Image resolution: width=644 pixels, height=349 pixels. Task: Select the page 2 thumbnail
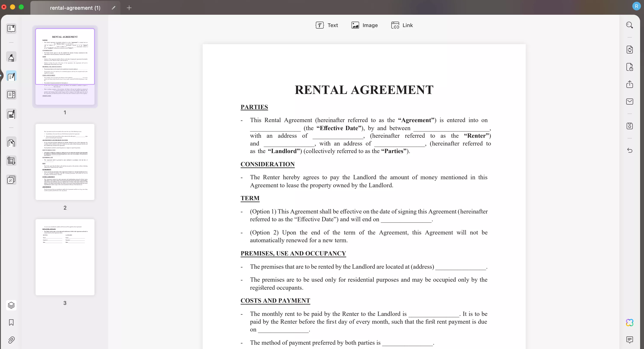coord(65,162)
